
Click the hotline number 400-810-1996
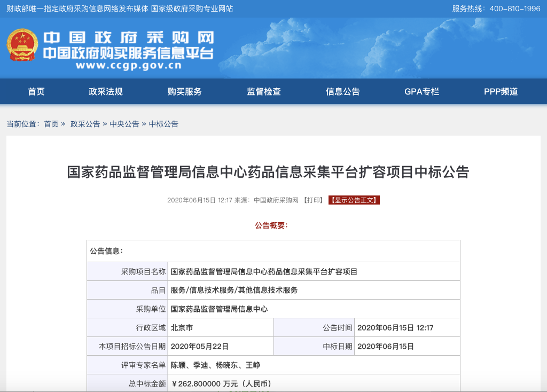(x=514, y=9)
